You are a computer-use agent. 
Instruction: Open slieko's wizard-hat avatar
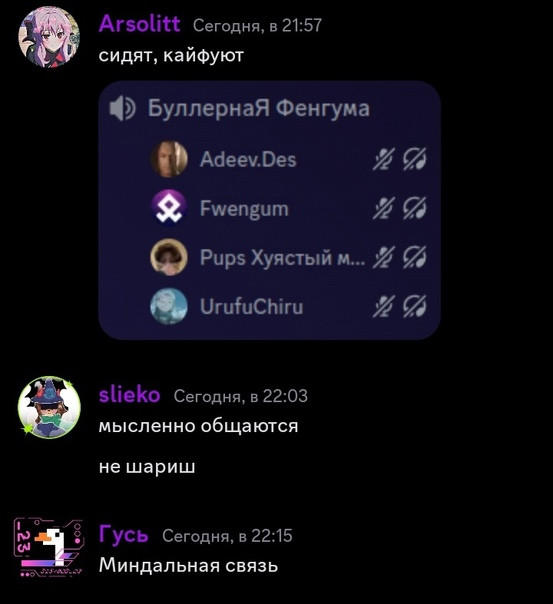pyautogui.click(x=49, y=408)
